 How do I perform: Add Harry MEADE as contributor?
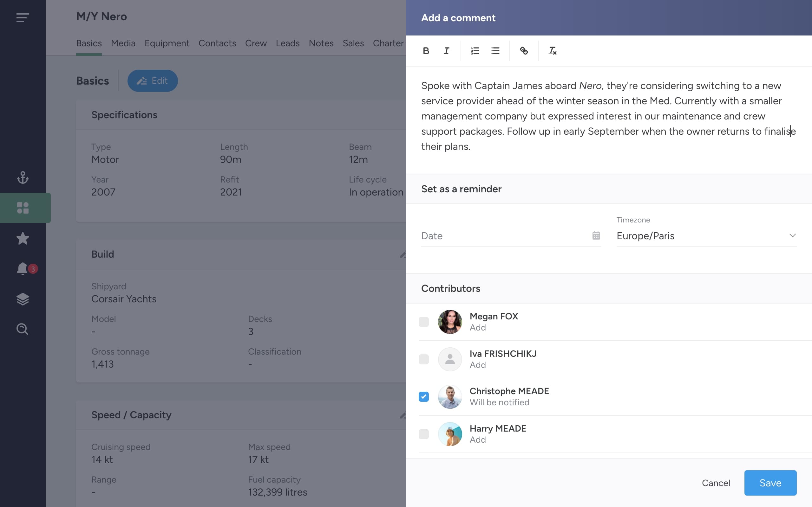click(424, 434)
